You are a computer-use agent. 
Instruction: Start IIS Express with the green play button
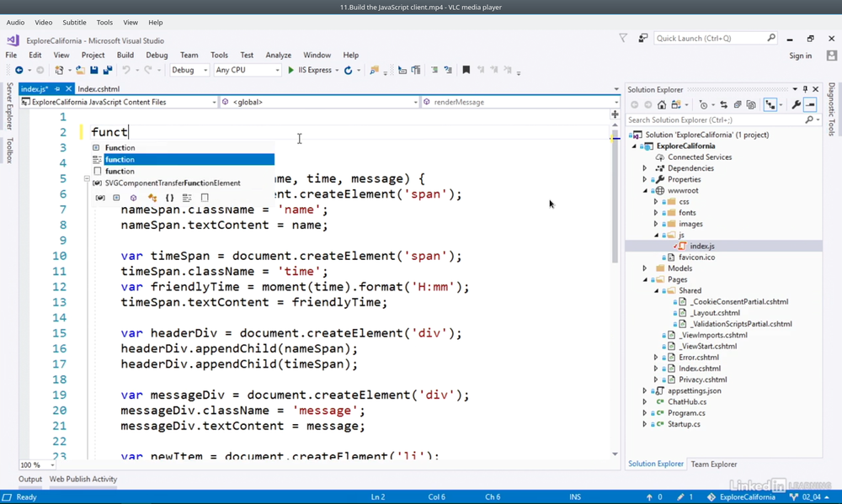click(x=291, y=71)
